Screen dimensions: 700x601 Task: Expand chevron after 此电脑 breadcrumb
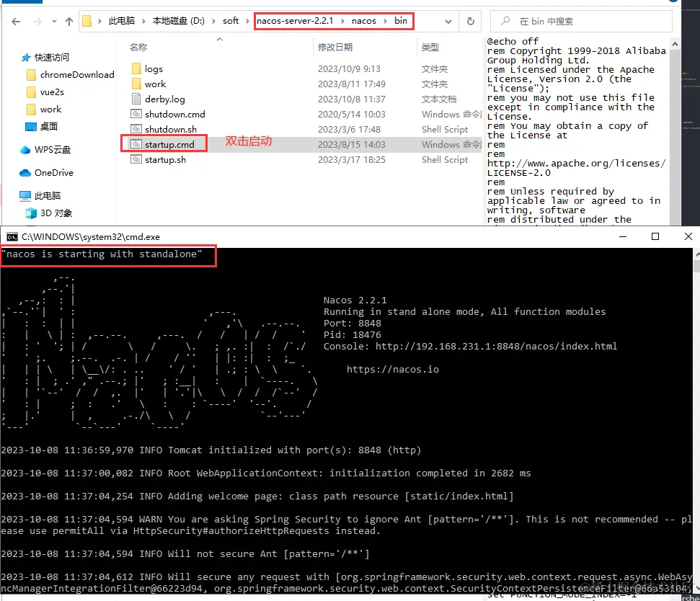coord(143,21)
